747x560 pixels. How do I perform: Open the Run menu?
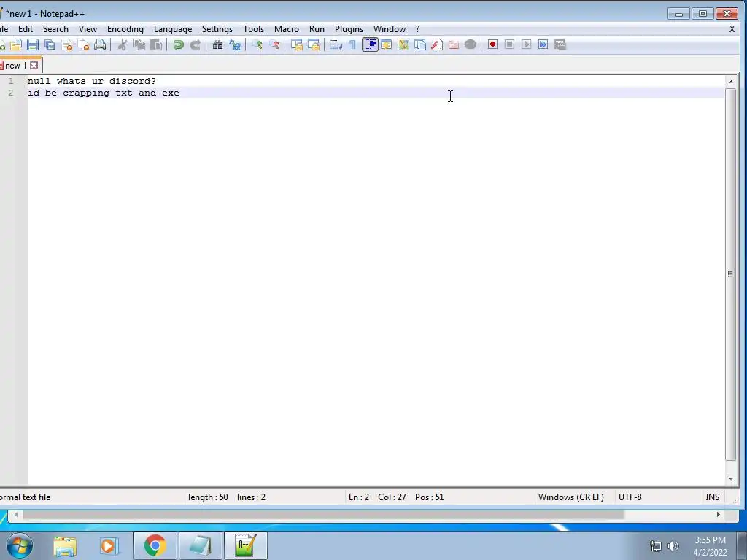pyautogui.click(x=317, y=29)
